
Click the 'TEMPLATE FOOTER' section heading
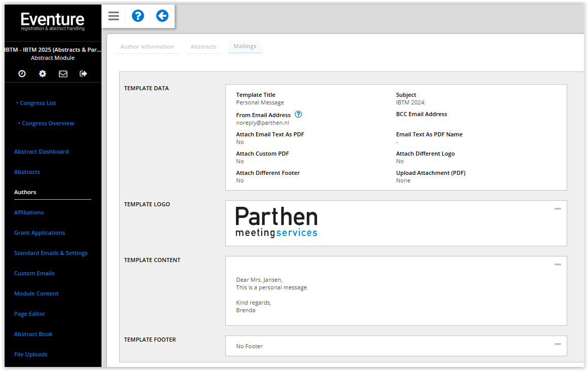[x=150, y=340]
